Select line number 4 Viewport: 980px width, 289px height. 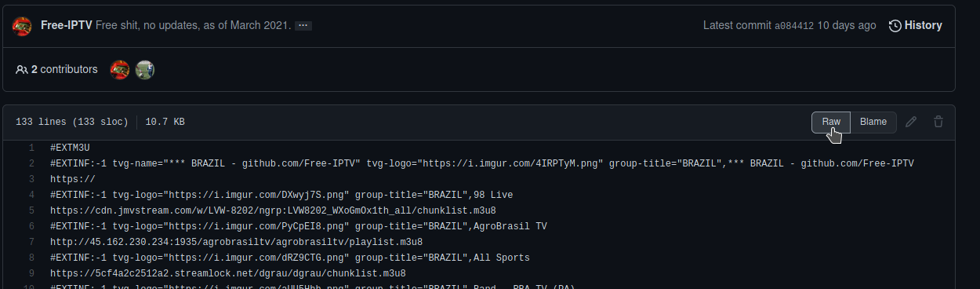31,195
